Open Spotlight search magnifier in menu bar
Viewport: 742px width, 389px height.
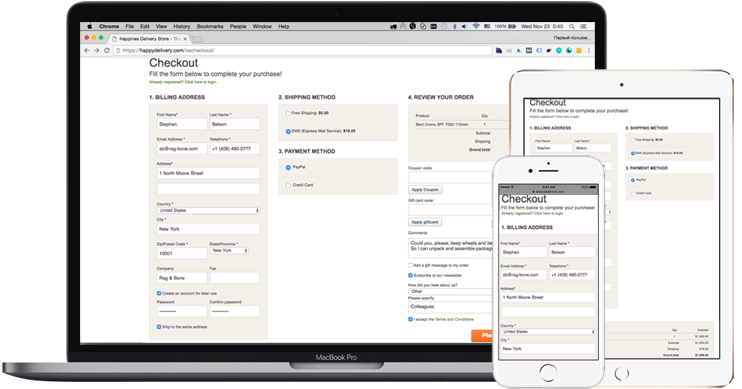pyautogui.click(x=572, y=27)
